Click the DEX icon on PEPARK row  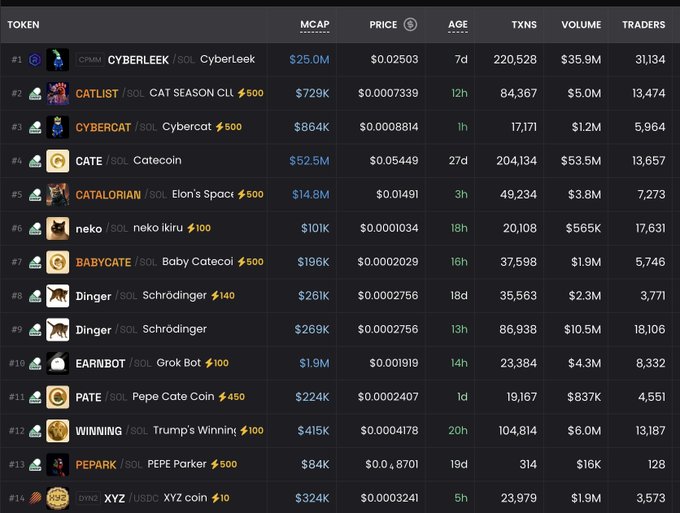35,464
